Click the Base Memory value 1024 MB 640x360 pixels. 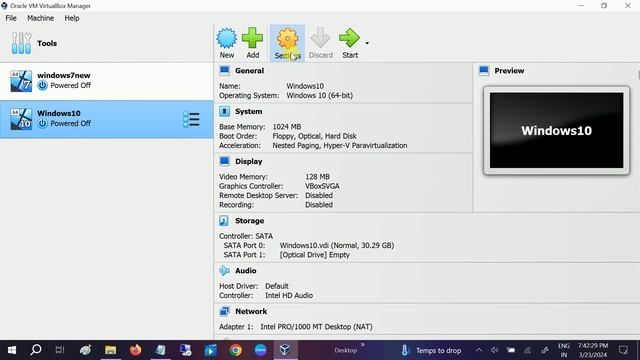click(287, 127)
